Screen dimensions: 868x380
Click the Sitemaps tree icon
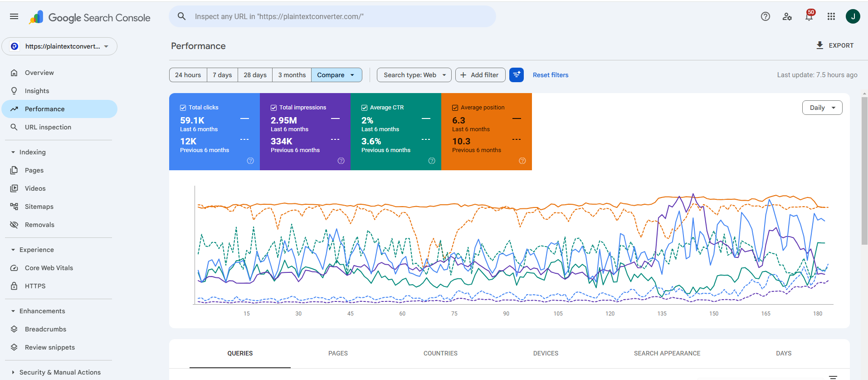[x=14, y=207]
